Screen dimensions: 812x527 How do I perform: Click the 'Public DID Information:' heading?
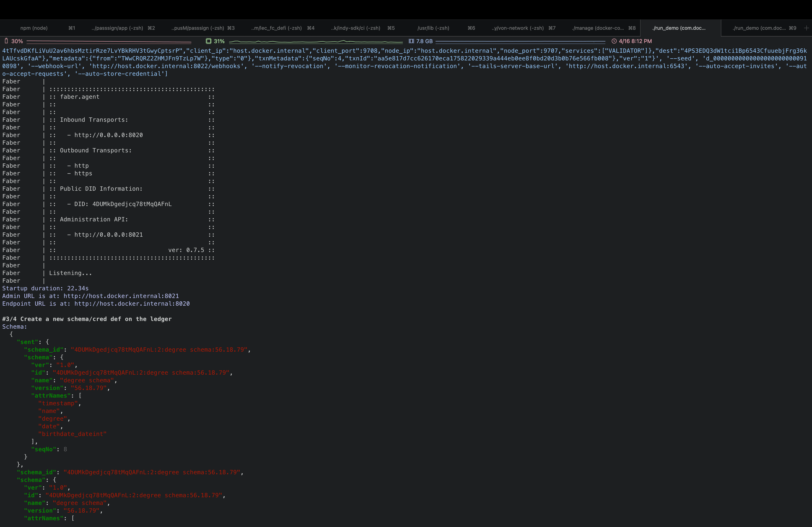click(101, 189)
